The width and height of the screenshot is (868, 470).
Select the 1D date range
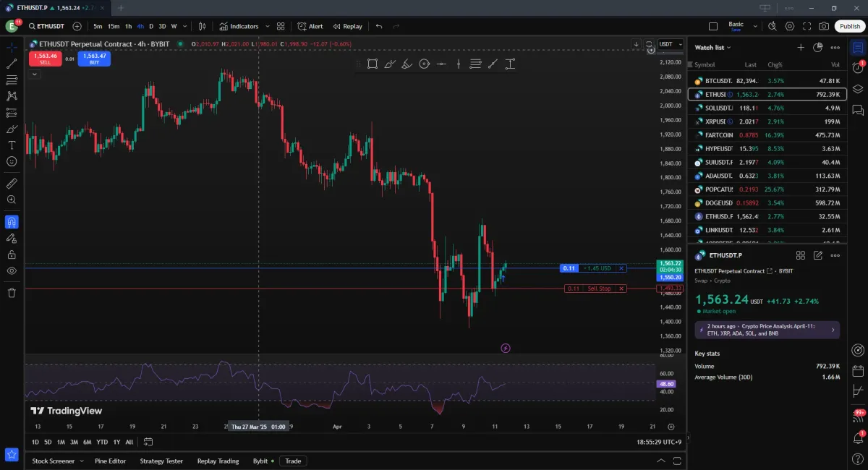pyautogui.click(x=35, y=442)
